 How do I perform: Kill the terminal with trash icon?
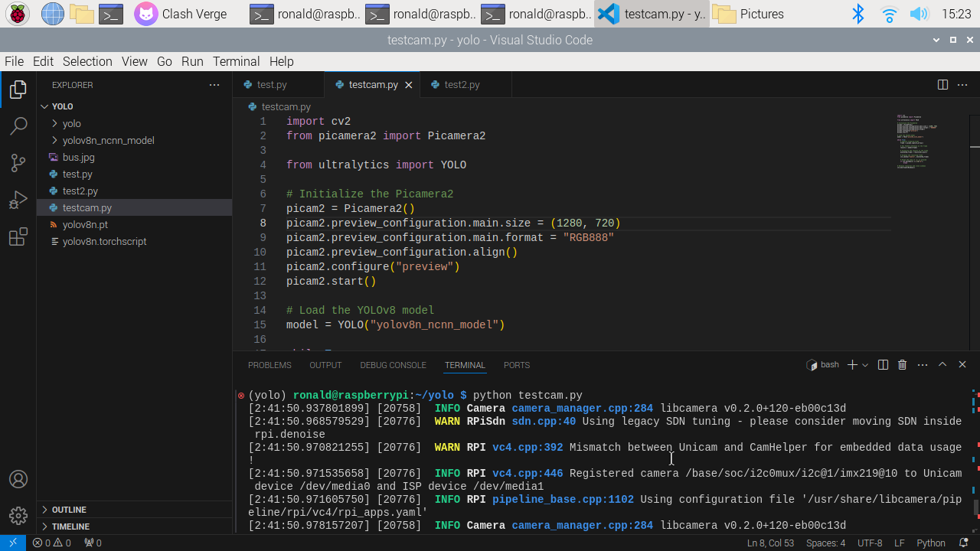click(902, 365)
